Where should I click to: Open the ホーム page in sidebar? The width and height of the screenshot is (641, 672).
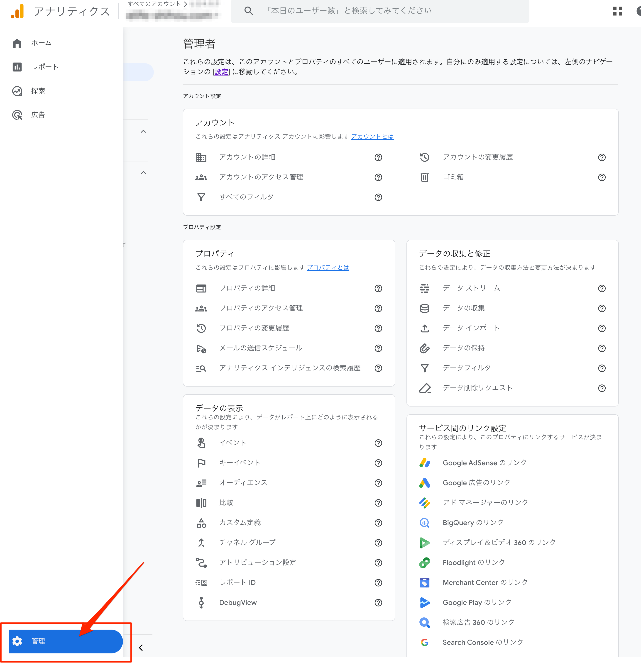point(41,43)
